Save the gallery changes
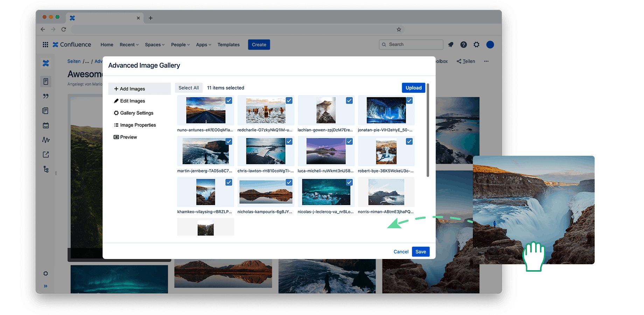Image resolution: width=644 pixels, height=315 pixels. (x=420, y=252)
